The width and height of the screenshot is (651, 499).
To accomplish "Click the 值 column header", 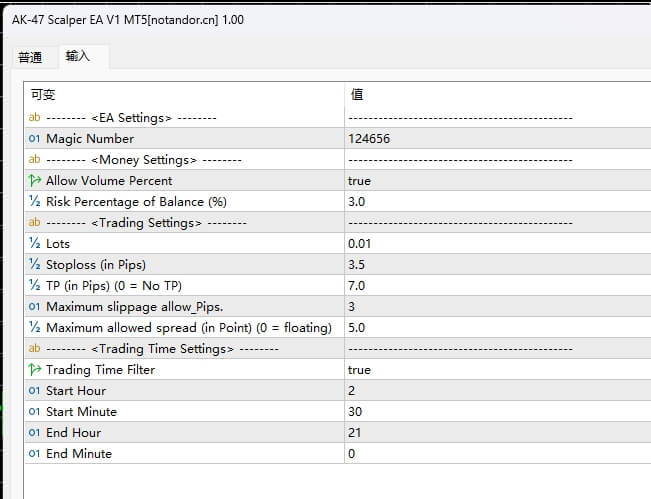I will (357, 94).
